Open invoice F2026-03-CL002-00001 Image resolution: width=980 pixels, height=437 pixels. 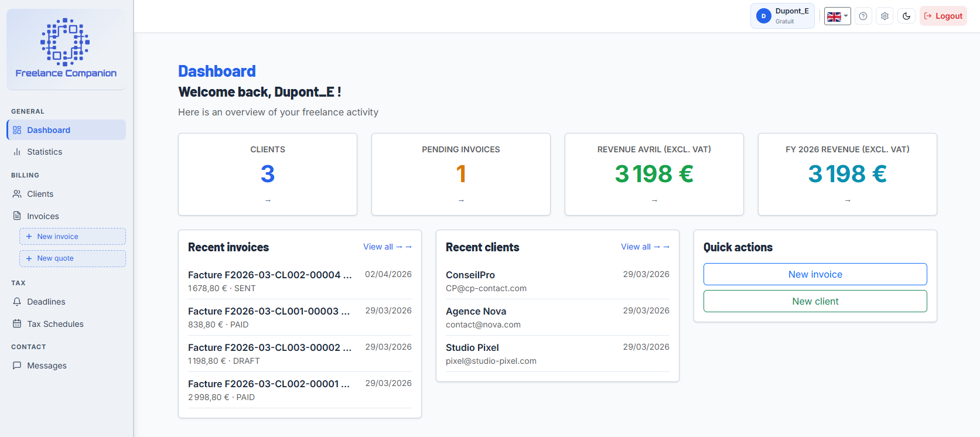[300, 390]
